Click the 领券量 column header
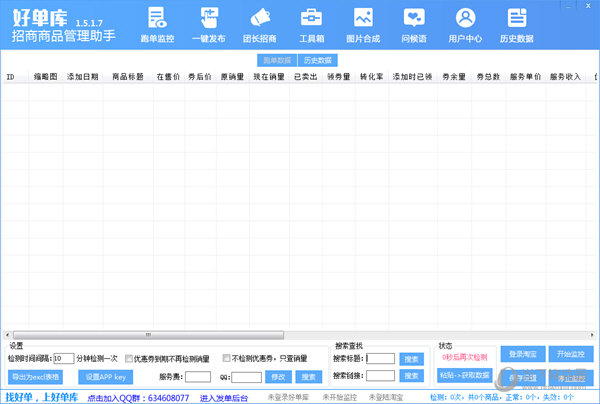The height and width of the screenshot is (404, 600). [339, 77]
